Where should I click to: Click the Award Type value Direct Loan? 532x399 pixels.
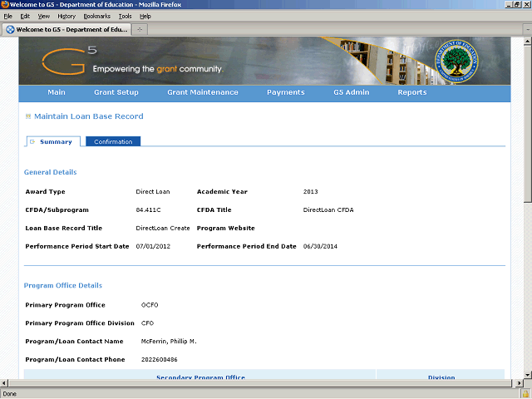coord(153,192)
